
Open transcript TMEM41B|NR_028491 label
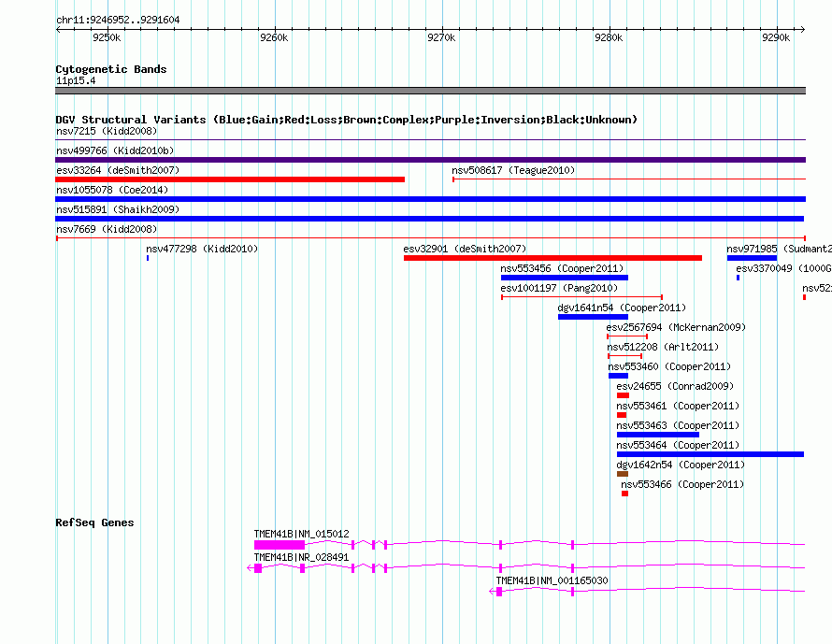(x=301, y=557)
